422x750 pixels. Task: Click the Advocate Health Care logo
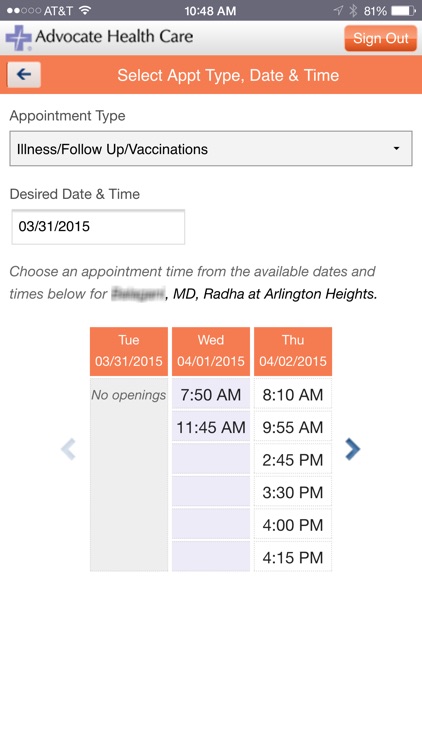coord(100,37)
